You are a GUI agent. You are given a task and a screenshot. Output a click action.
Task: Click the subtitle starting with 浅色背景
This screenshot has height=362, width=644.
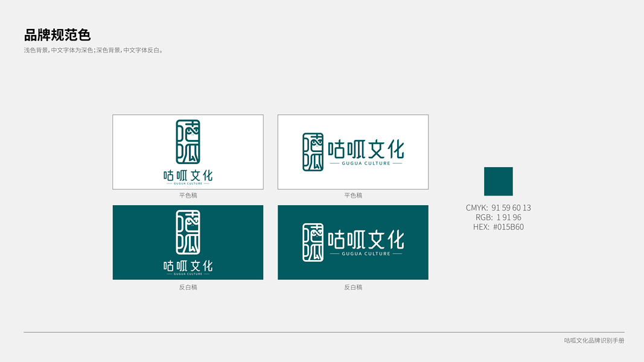pos(94,51)
